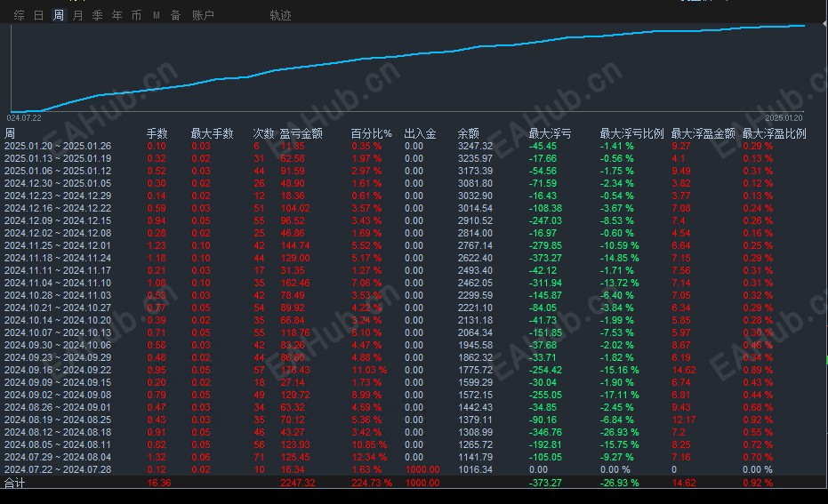Sort by the 最大浮亏比例 column header
Screen dimensions: 828x504
tap(631, 133)
